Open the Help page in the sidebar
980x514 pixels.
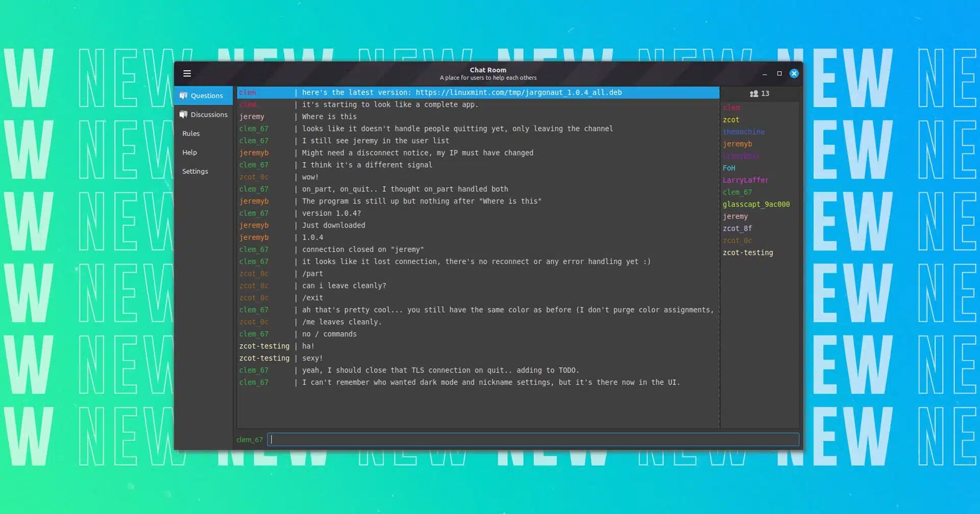(189, 152)
